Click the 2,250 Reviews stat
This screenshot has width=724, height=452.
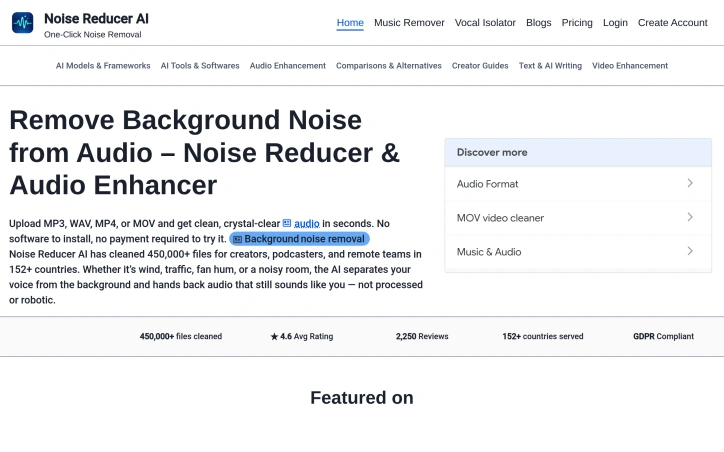(422, 337)
